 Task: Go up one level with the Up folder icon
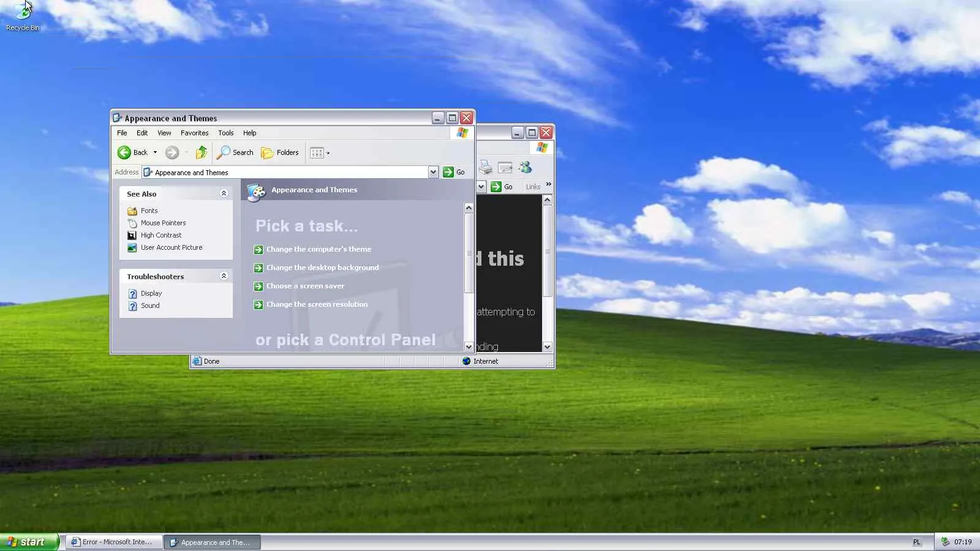pyautogui.click(x=202, y=152)
